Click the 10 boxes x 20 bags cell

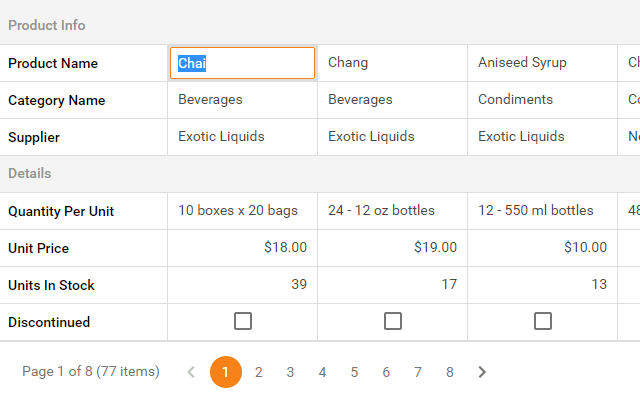[242, 210]
